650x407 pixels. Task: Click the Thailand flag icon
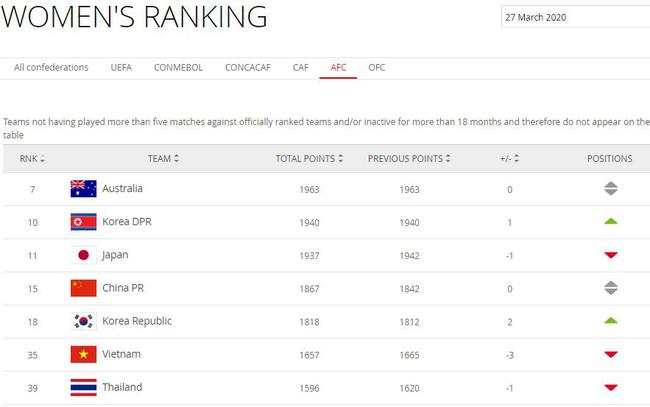click(x=83, y=388)
